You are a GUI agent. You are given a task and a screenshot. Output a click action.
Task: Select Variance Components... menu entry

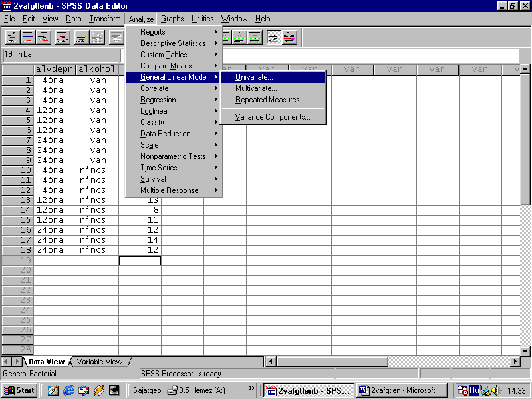tap(273, 117)
